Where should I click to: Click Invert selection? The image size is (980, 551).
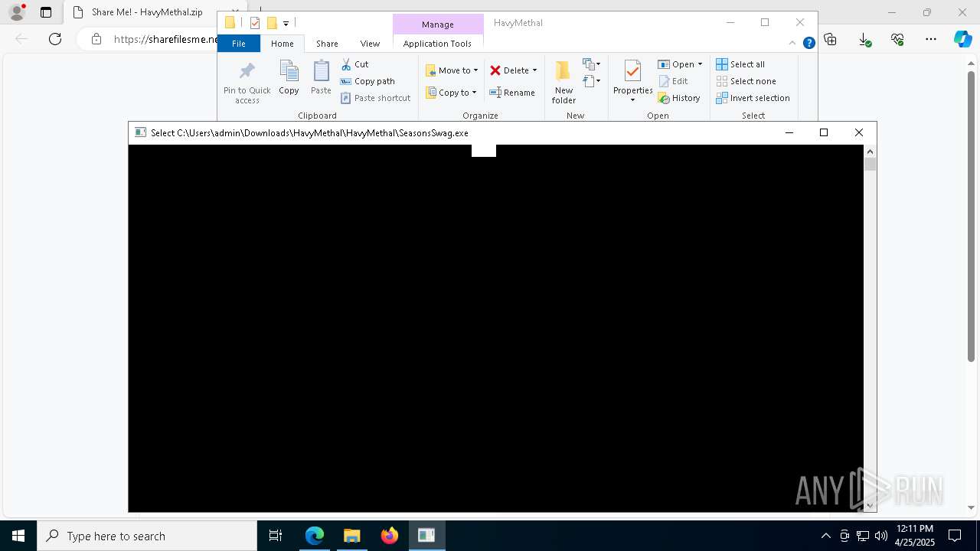753,98
